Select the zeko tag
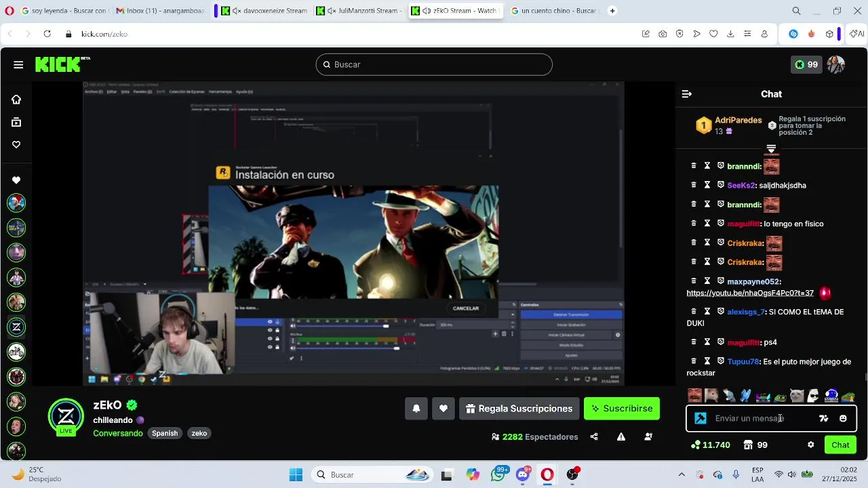 pos(199,434)
